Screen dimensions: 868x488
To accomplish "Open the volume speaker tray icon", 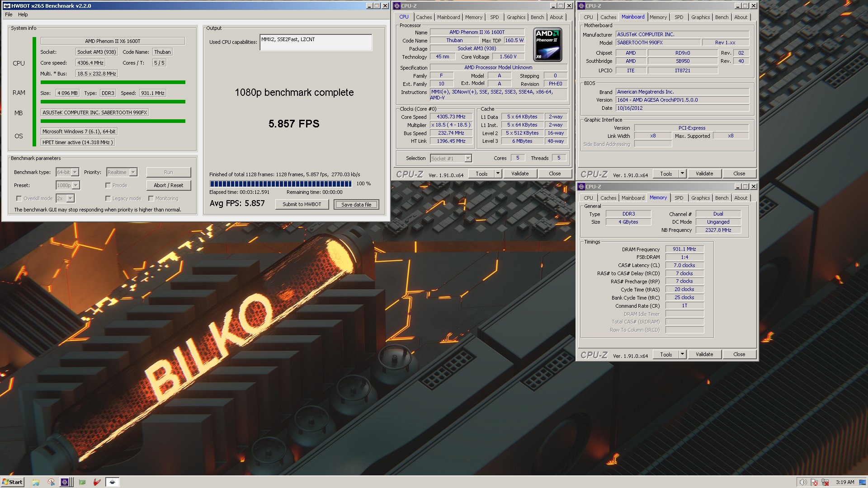I will [x=803, y=482].
